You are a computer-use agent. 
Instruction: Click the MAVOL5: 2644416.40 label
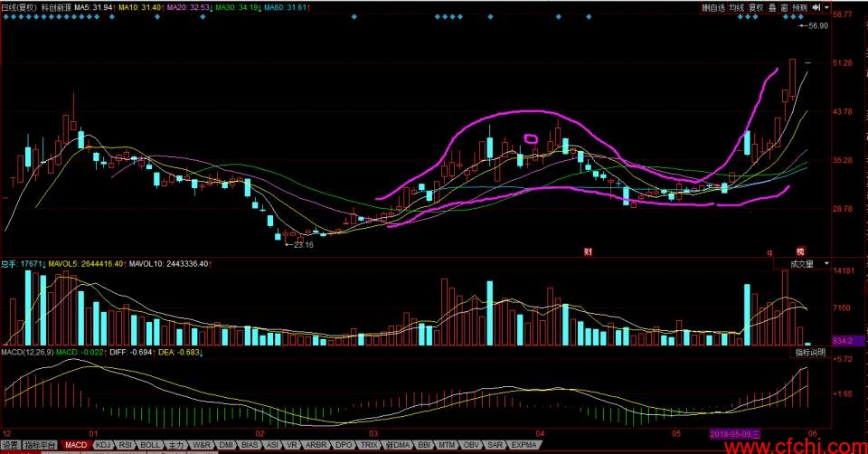[87, 264]
